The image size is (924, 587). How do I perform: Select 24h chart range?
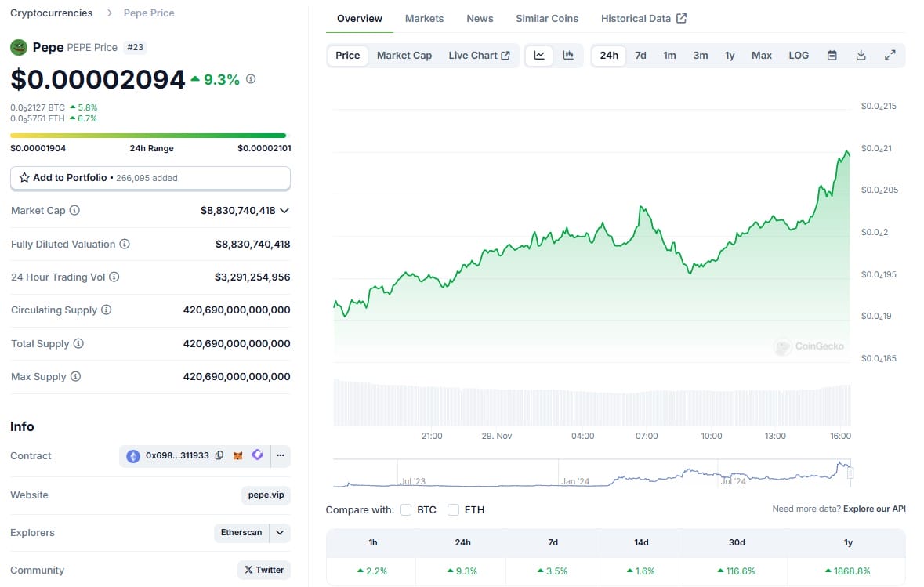pos(609,56)
